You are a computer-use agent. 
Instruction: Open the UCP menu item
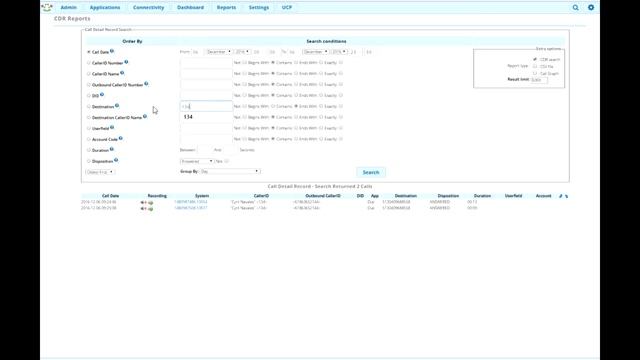click(x=287, y=7)
